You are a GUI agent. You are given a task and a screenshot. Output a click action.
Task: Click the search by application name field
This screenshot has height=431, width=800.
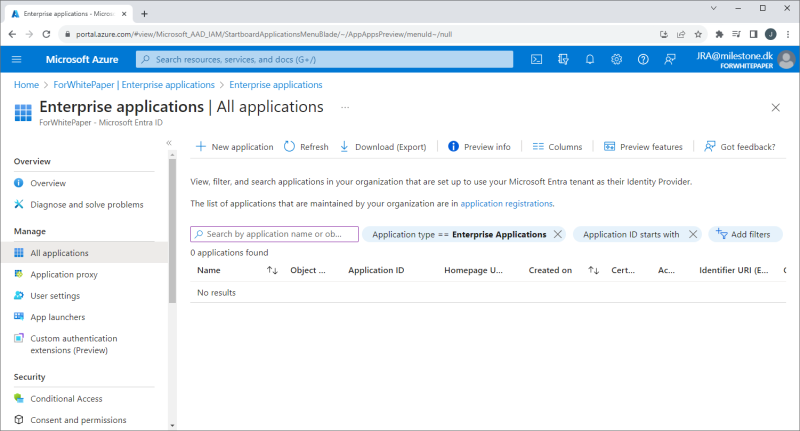pos(274,234)
